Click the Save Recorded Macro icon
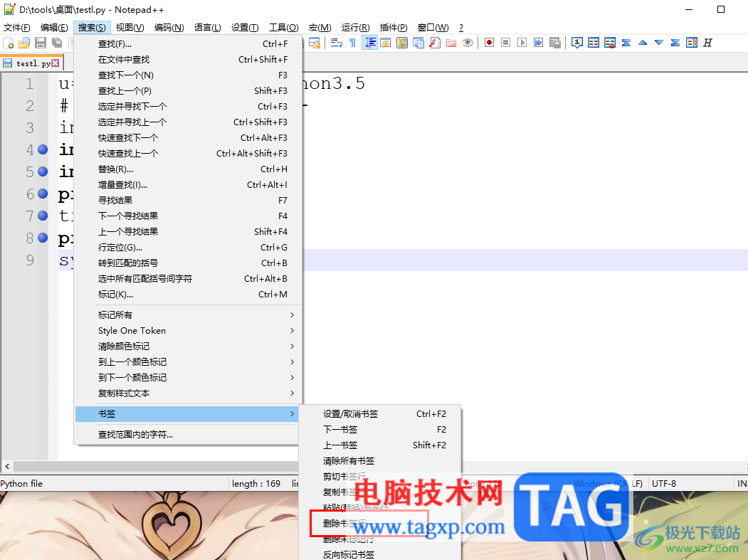Screen dimensions: 748x560 pyautogui.click(x=554, y=43)
